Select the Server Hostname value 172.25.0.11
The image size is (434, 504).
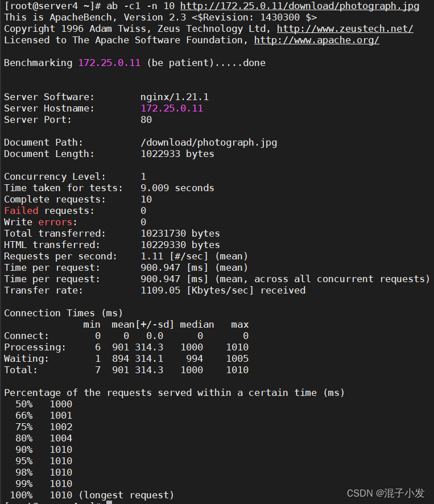[172, 108]
